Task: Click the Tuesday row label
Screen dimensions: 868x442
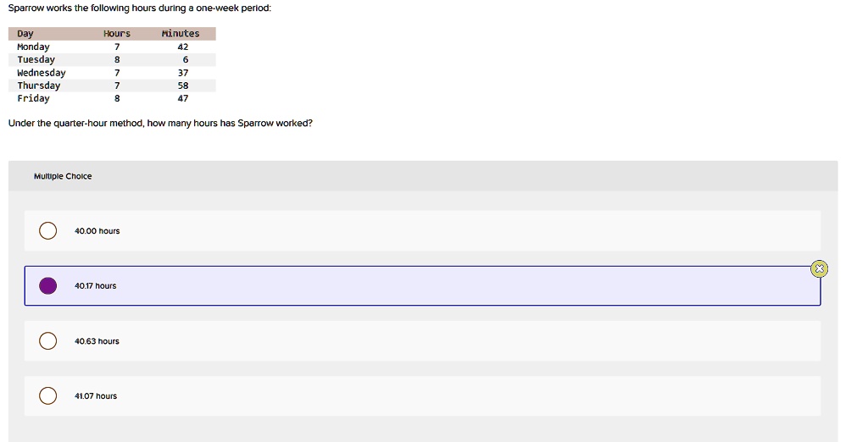Action: coord(36,60)
